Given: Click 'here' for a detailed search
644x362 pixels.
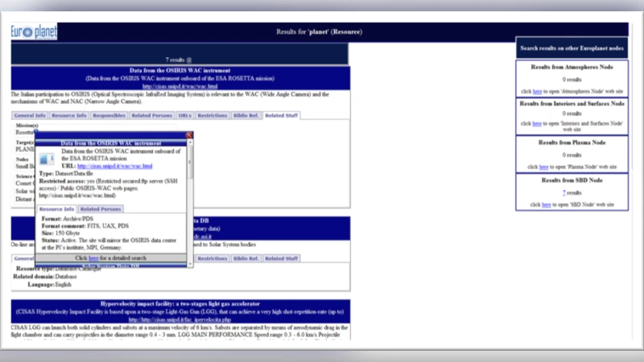Looking at the screenshot, I should 93,258.
